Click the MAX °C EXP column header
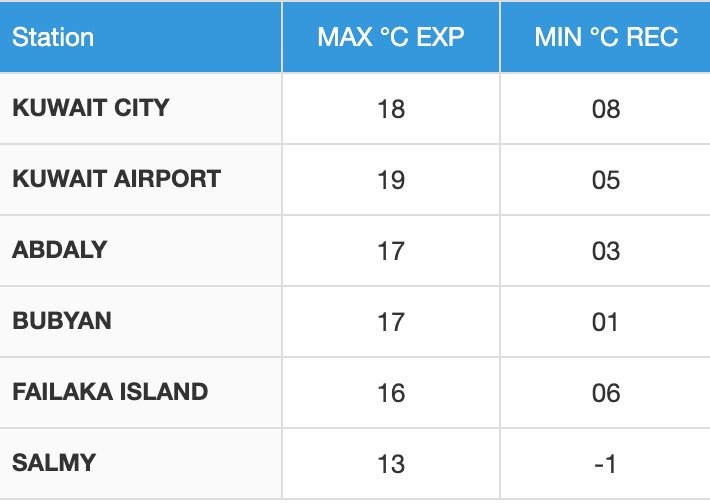The image size is (710, 504). pos(391,38)
